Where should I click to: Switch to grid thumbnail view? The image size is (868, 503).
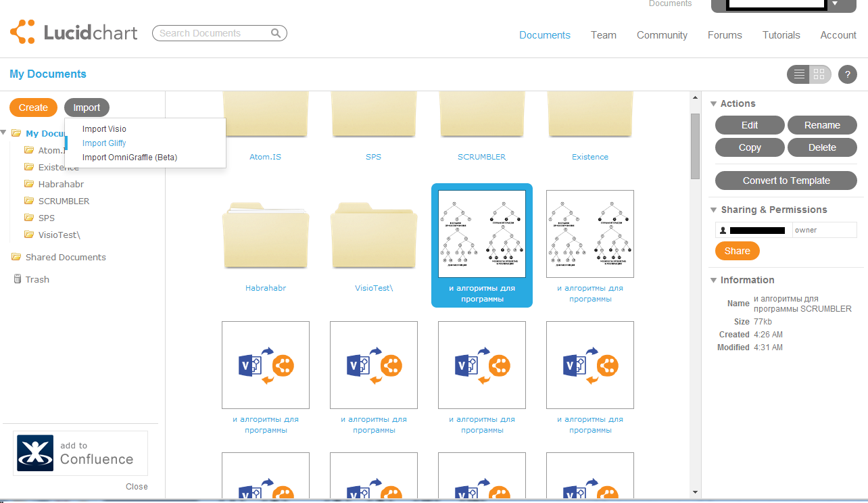pos(820,74)
